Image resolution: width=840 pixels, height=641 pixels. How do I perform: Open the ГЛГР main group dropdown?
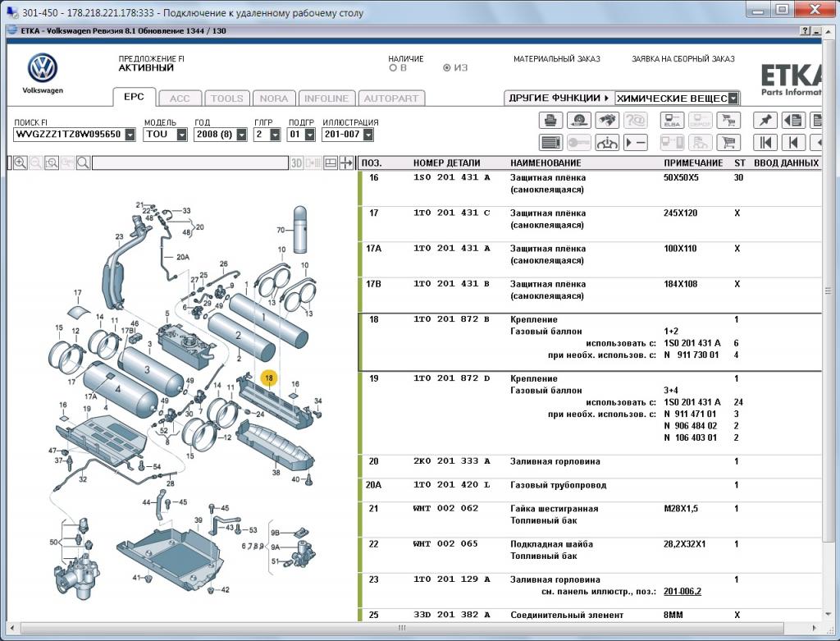276,135
